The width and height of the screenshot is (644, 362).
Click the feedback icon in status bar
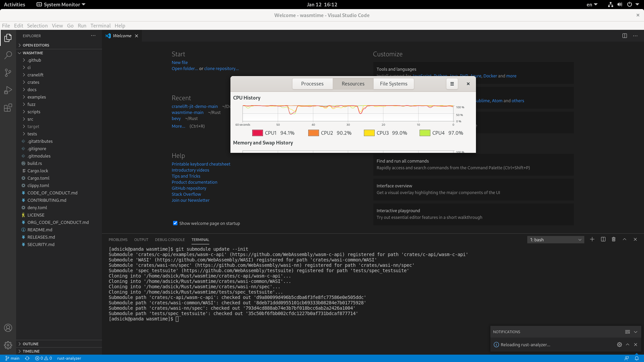coord(626,358)
